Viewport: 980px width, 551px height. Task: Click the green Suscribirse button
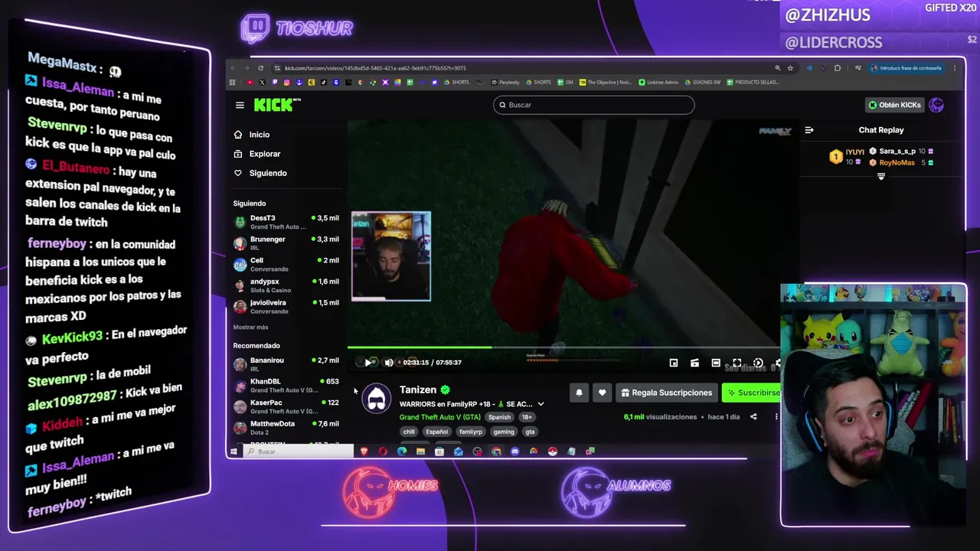pos(753,393)
